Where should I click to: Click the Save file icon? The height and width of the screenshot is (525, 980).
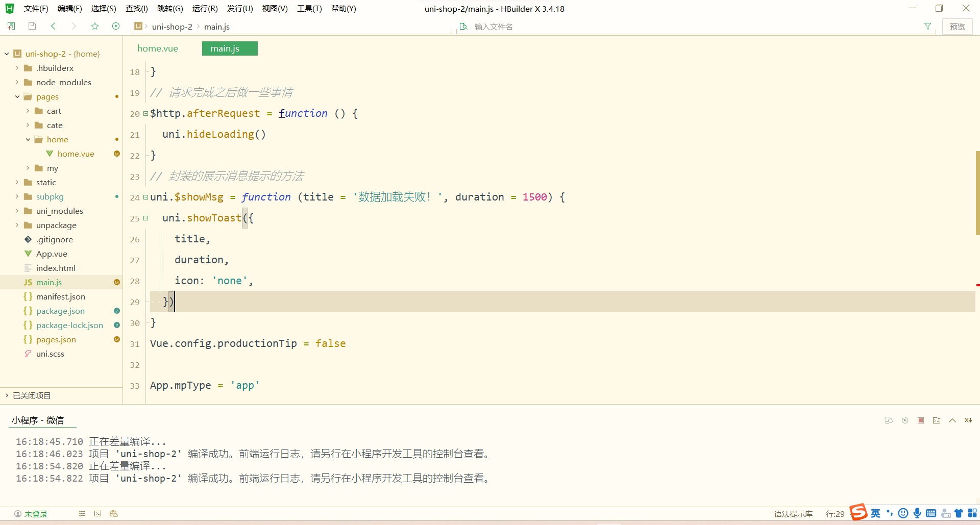click(x=32, y=26)
